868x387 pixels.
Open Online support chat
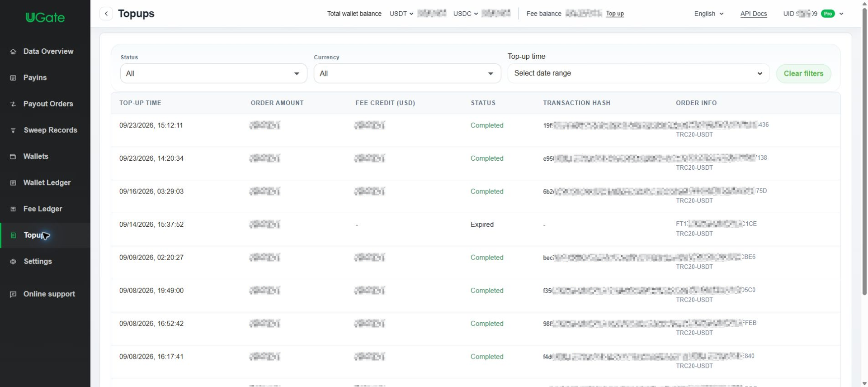coord(49,294)
